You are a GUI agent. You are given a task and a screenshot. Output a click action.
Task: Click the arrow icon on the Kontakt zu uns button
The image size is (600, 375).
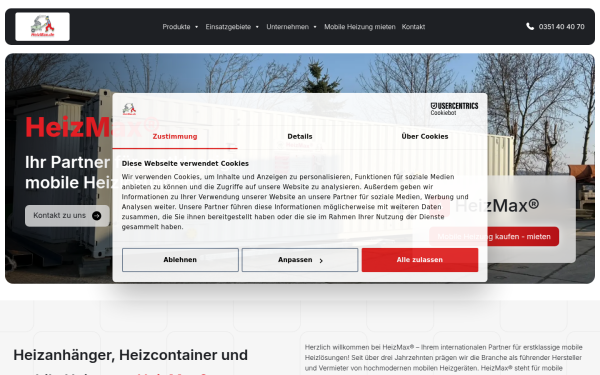tap(97, 216)
